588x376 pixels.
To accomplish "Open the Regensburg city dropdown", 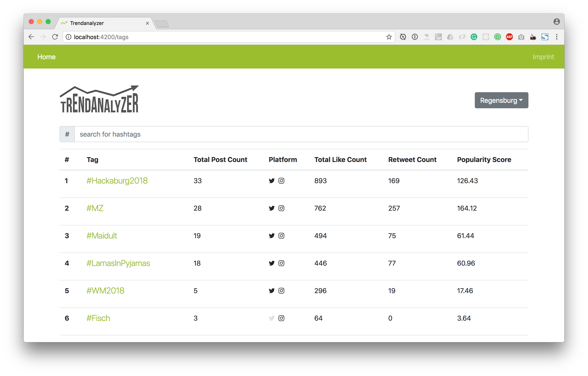I will click(x=501, y=100).
